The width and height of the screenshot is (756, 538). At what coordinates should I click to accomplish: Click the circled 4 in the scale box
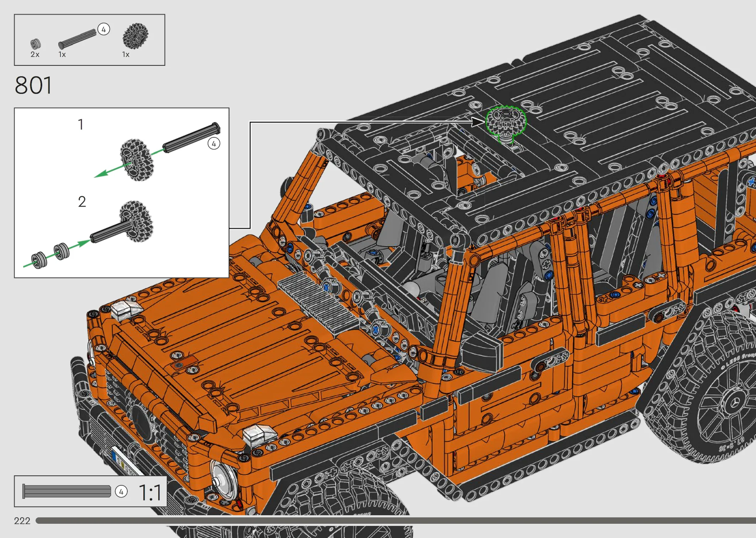[121, 492]
